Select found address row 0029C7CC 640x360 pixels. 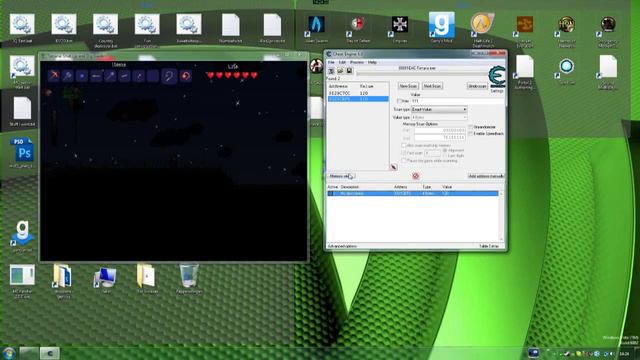pyautogui.click(x=358, y=93)
